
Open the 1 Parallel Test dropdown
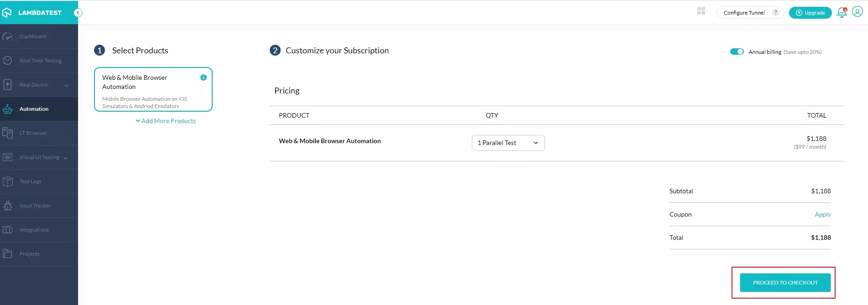tap(508, 143)
